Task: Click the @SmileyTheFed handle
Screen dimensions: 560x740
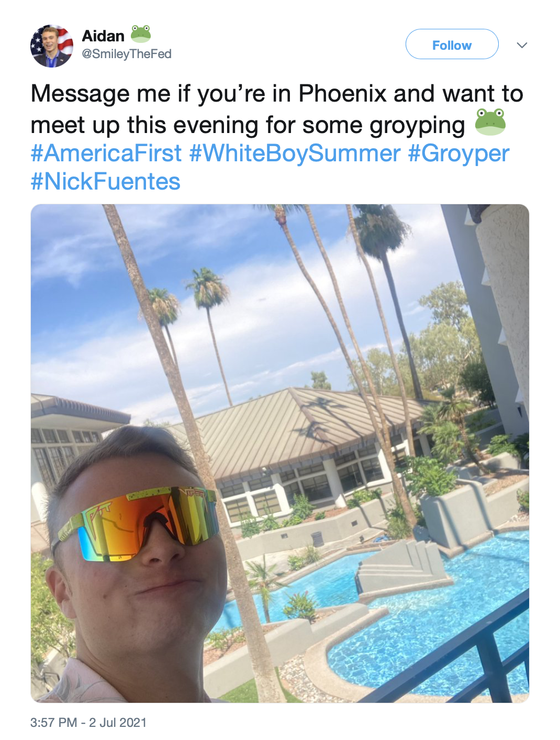Action: coord(127,54)
